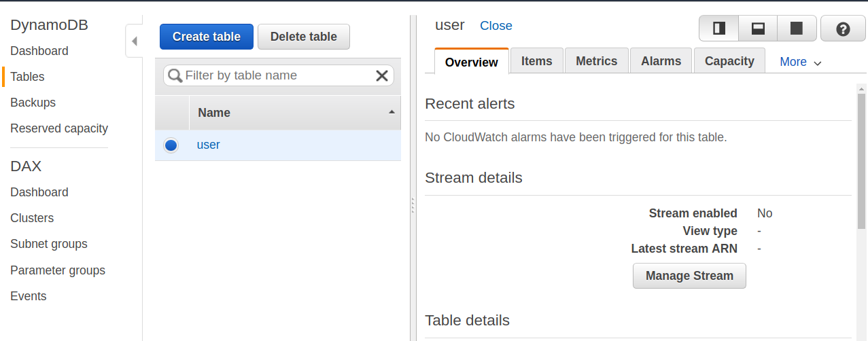
Task: Expand the More tabs dropdown
Action: 801,62
